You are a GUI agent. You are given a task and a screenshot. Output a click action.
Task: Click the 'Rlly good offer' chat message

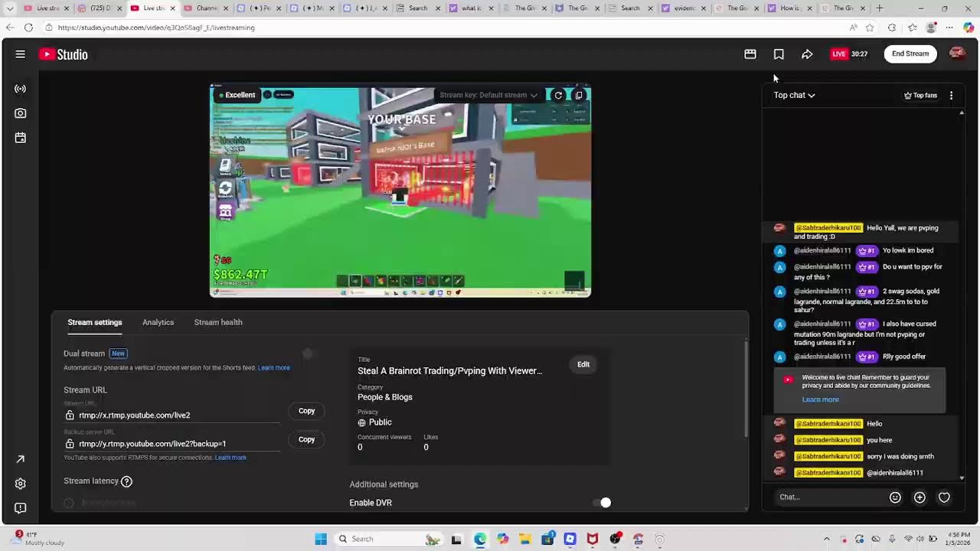pos(903,357)
